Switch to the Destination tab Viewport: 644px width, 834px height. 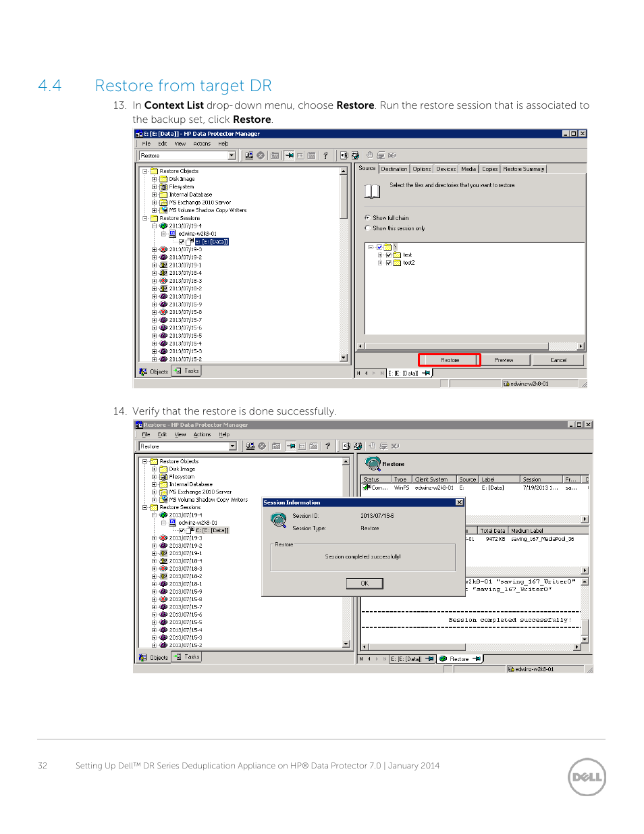pos(394,169)
